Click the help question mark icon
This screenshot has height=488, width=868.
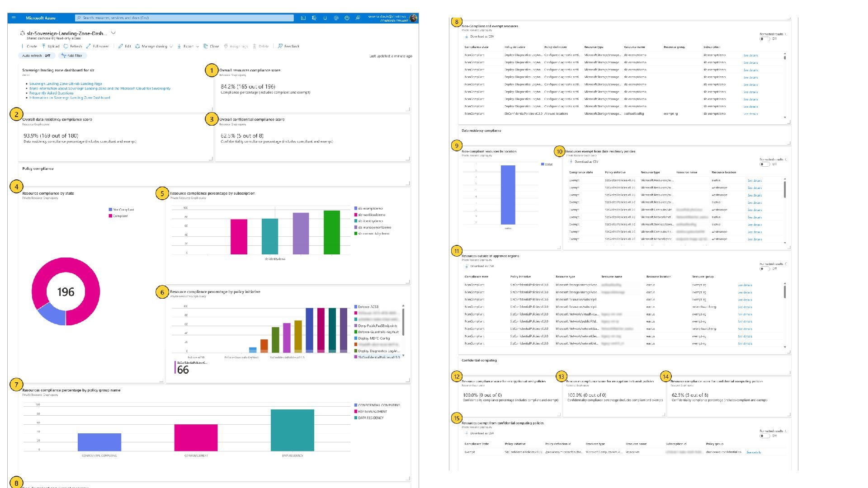(x=347, y=18)
